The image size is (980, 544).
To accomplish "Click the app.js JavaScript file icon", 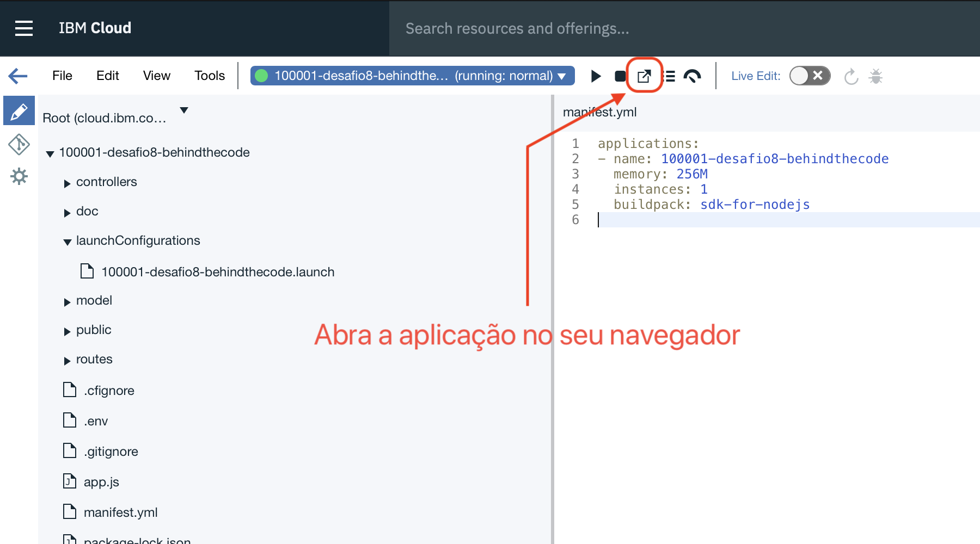I will pyautogui.click(x=70, y=481).
